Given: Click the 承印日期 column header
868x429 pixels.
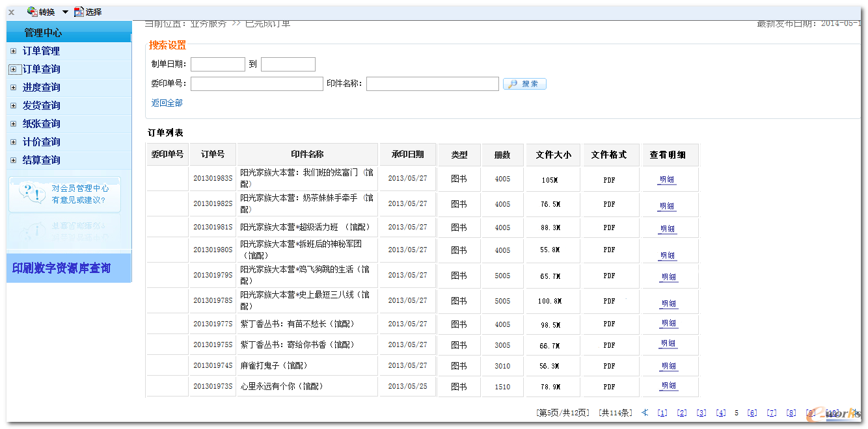Looking at the screenshot, I should pos(408,155).
